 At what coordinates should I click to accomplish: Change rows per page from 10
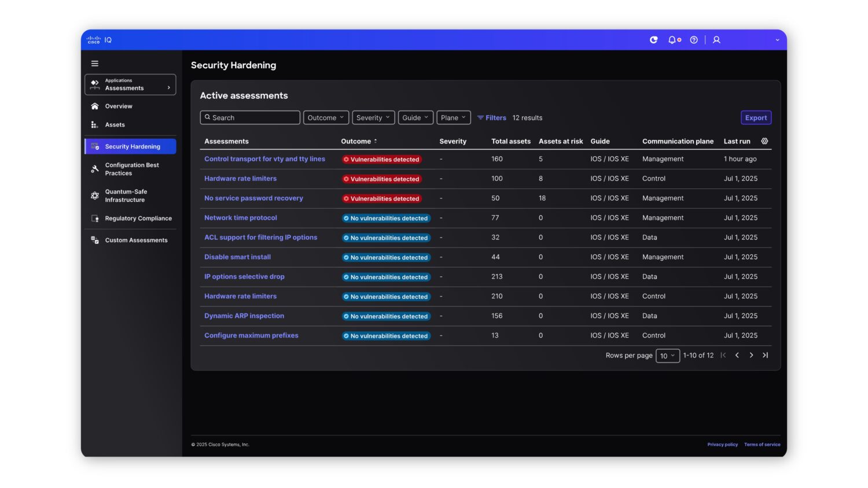[667, 356]
